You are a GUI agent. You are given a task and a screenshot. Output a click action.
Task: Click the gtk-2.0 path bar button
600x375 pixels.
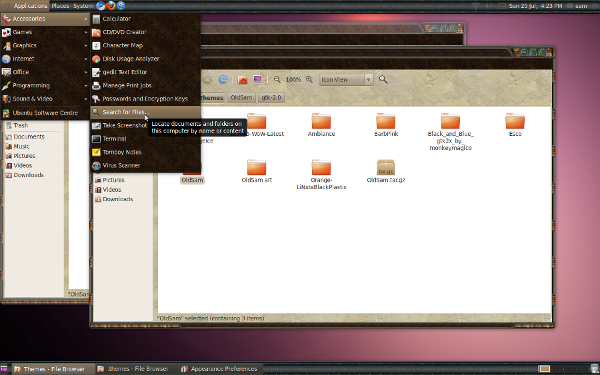[271, 98]
